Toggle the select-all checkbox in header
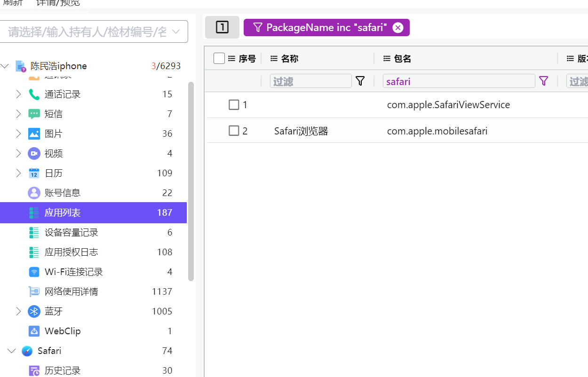This screenshot has width=588, height=377. [x=219, y=58]
